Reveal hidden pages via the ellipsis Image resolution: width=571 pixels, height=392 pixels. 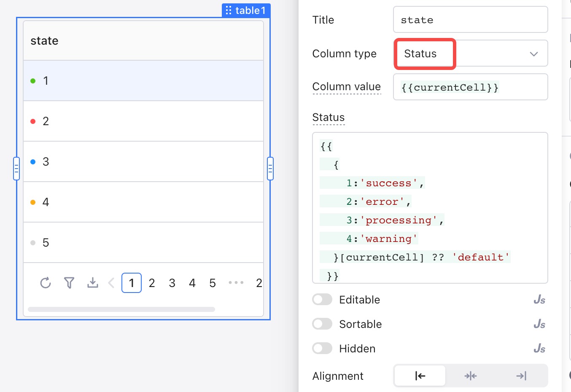click(236, 283)
